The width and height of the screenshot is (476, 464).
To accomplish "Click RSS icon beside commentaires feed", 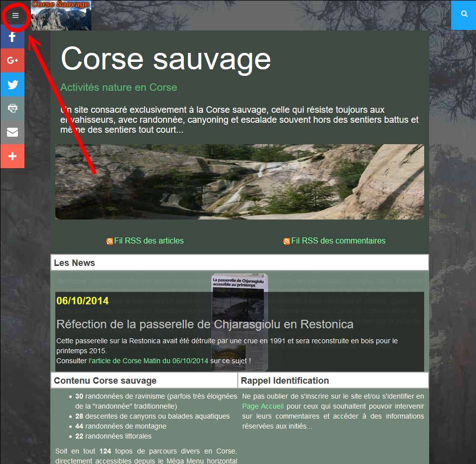I will pyautogui.click(x=287, y=241).
